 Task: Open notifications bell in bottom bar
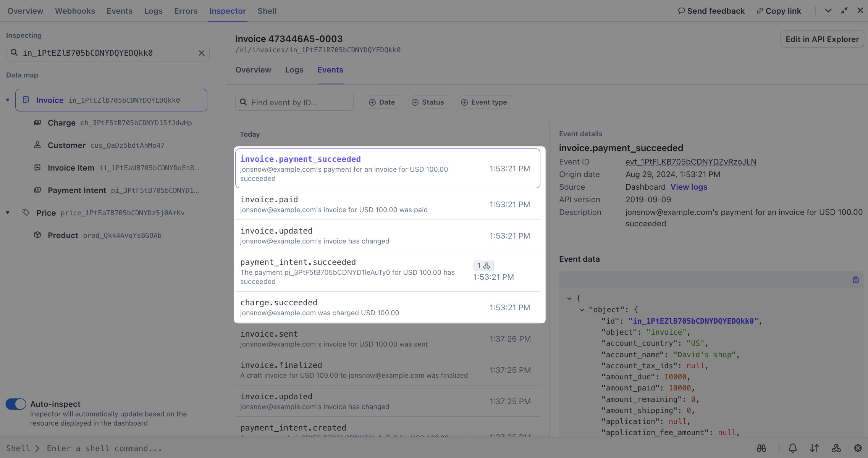tap(793, 448)
